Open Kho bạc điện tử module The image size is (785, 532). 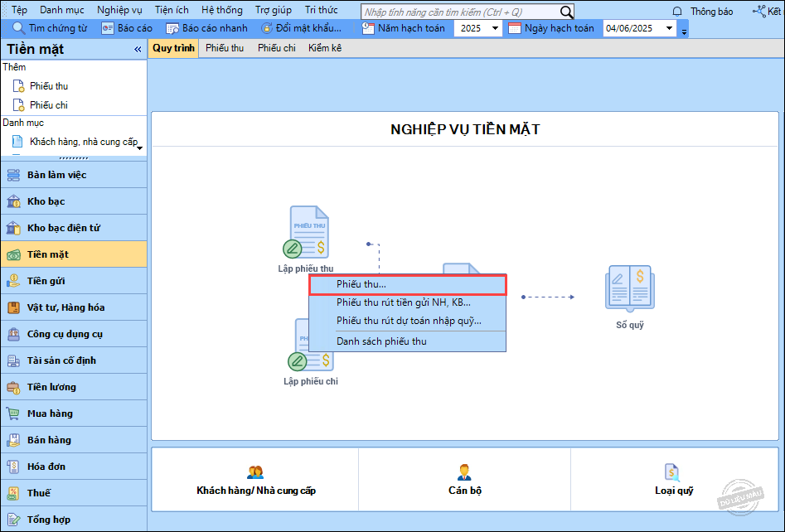pos(74,228)
